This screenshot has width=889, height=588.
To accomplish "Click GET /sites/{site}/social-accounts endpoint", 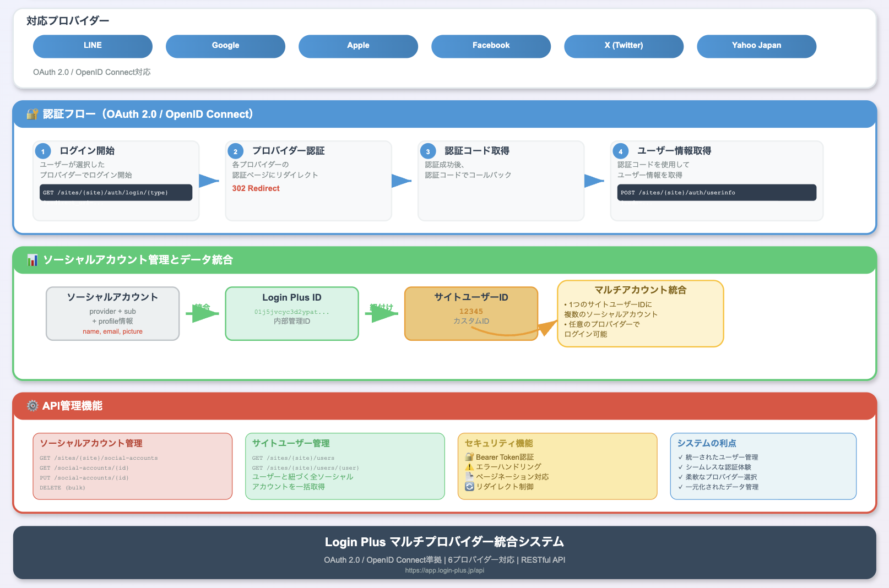I will (x=99, y=458).
